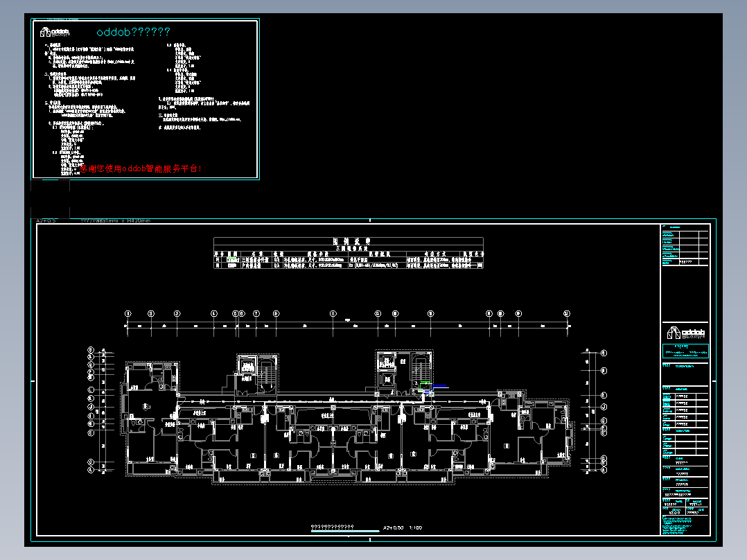Select axis bubble 7 in the top grid row
This screenshot has height=560, width=747.
click(256, 313)
